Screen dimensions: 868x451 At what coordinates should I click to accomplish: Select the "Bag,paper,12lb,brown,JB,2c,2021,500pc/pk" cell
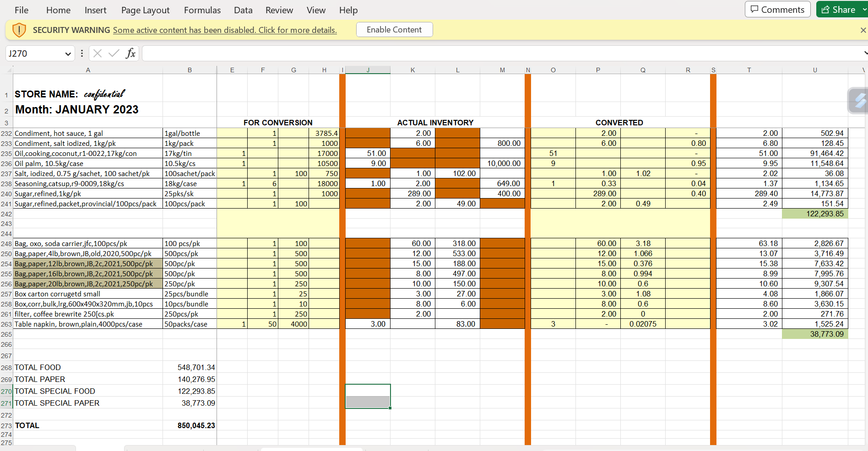pos(88,263)
